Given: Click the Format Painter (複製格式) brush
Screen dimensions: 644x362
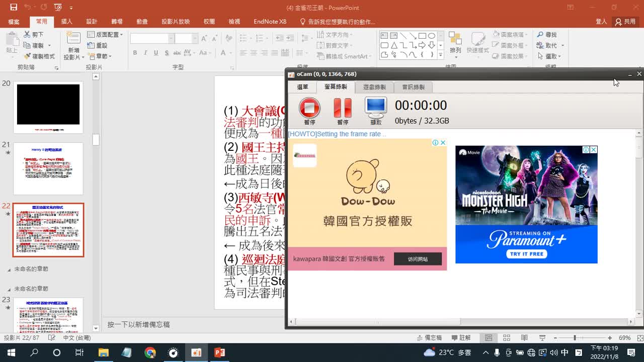Looking at the screenshot, I should pyautogui.click(x=27, y=56).
